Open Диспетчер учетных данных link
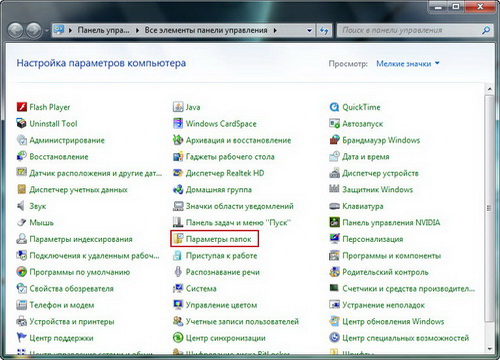This screenshot has width=500, height=360. pyautogui.click(x=78, y=190)
